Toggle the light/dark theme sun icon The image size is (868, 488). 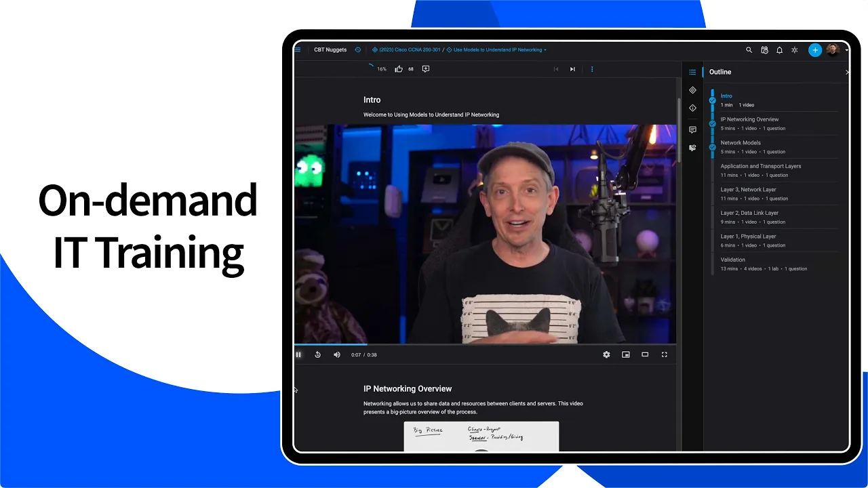pos(795,50)
